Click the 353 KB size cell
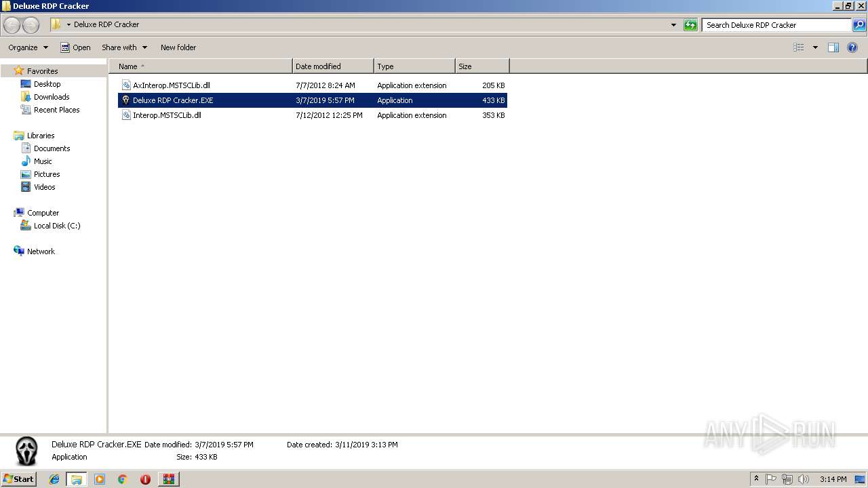 pyautogui.click(x=493, y=115)
